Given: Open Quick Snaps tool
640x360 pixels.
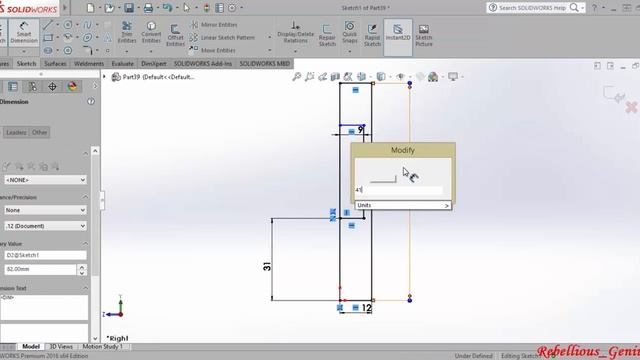Looking at the screenshot, I should [x=350, y=32].
